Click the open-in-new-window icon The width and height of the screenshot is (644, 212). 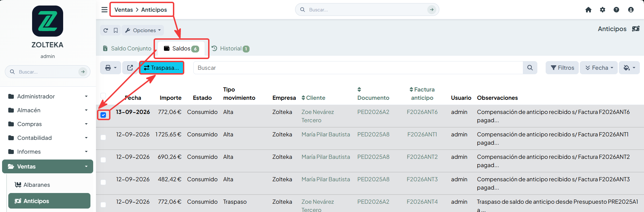pyautogui.click(x=130, y=68)
